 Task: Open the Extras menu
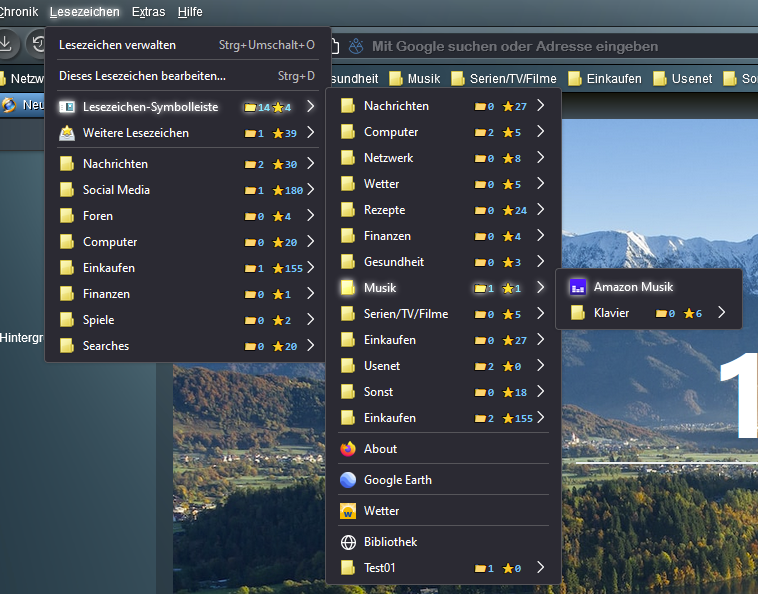click(x=148, y=12)
